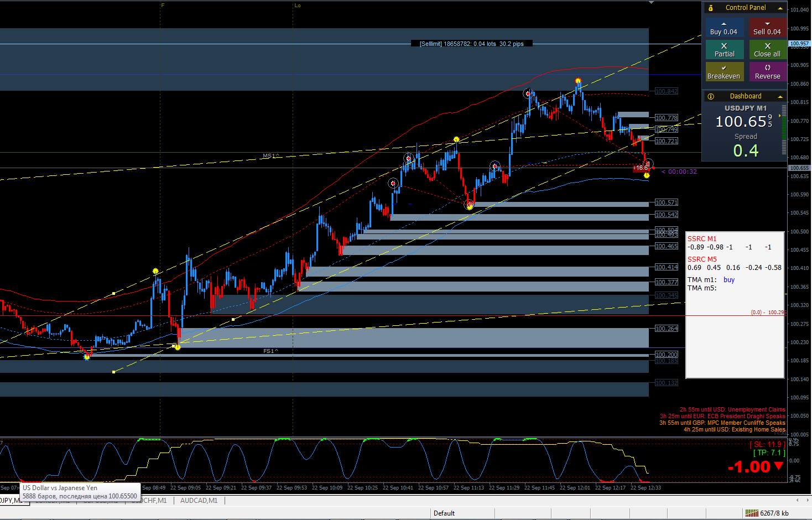Click the Control Panel money bag icon
The height and width of the screenshot is (520, 812).
point(711,8)
